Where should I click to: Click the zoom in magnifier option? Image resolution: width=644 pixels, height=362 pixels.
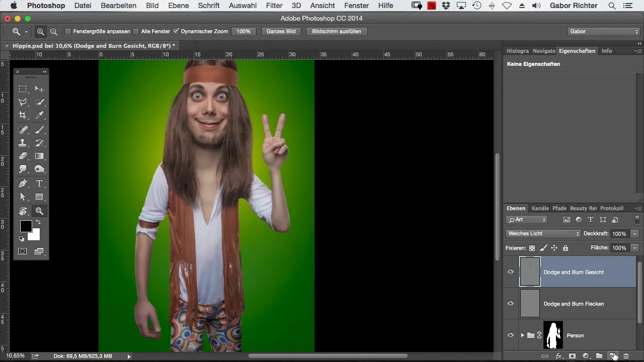41,31
